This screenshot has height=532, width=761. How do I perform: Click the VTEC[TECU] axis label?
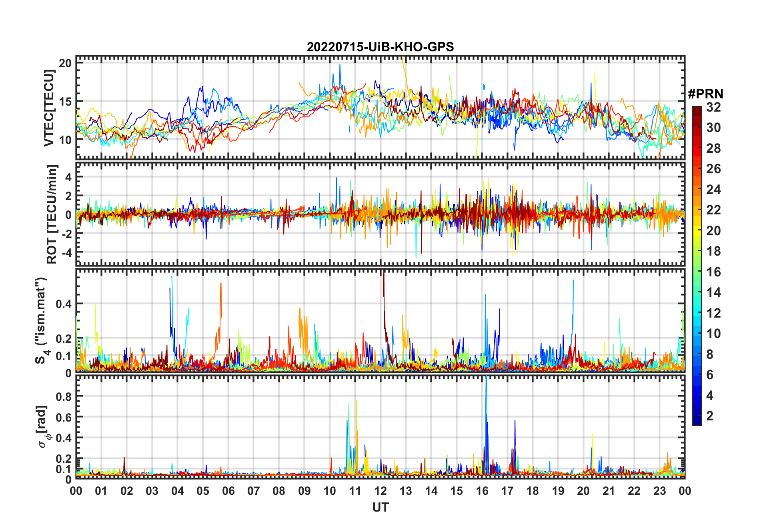(x=49, y=108)
